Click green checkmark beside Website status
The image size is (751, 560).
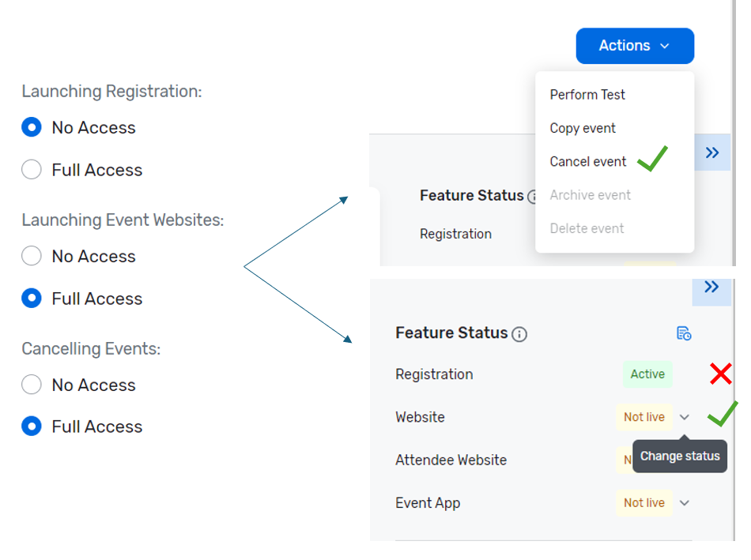723,413
